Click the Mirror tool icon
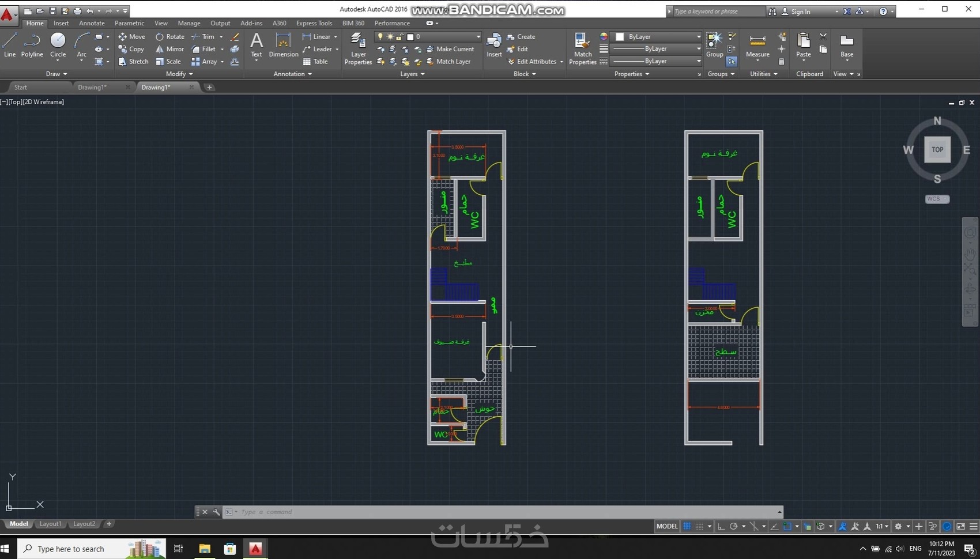980x559 pixels. [160, 49]
